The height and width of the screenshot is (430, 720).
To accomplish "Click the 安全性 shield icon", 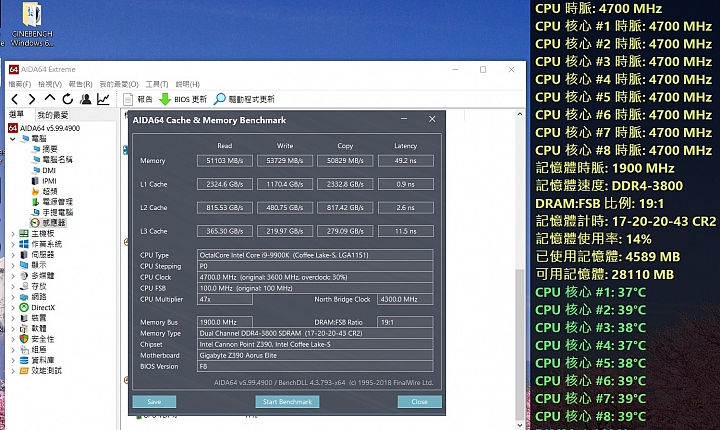I will pos(24,339).
